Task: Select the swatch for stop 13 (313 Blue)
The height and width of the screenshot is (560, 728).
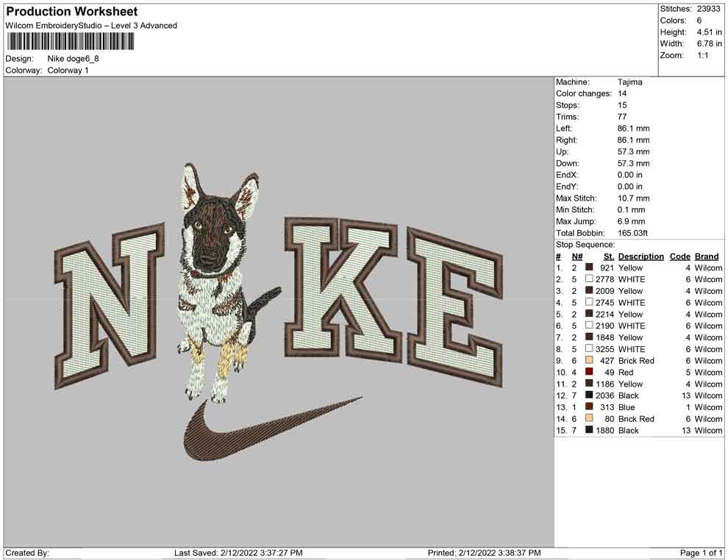Action: pos(589,406)
